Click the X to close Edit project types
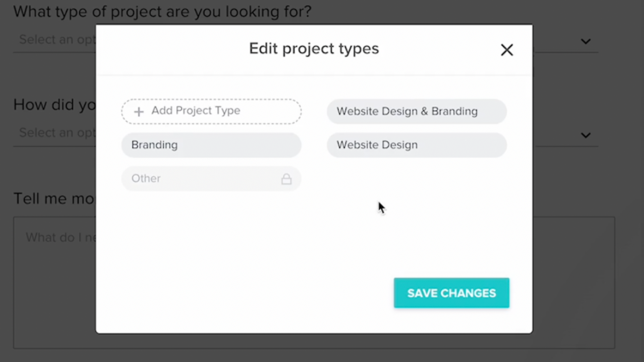 pyautogui.click(x=506, y=50)
